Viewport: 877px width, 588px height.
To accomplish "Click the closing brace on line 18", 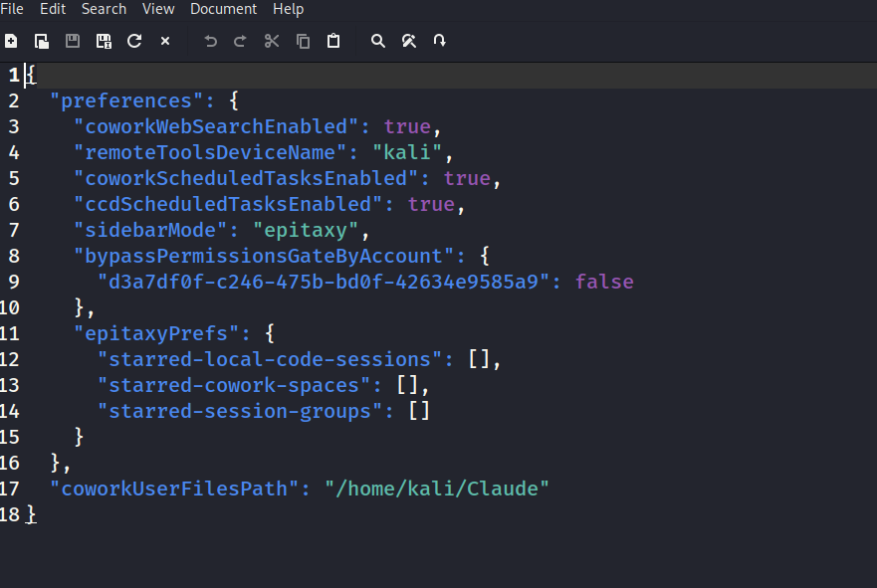I will click(31, 514).
